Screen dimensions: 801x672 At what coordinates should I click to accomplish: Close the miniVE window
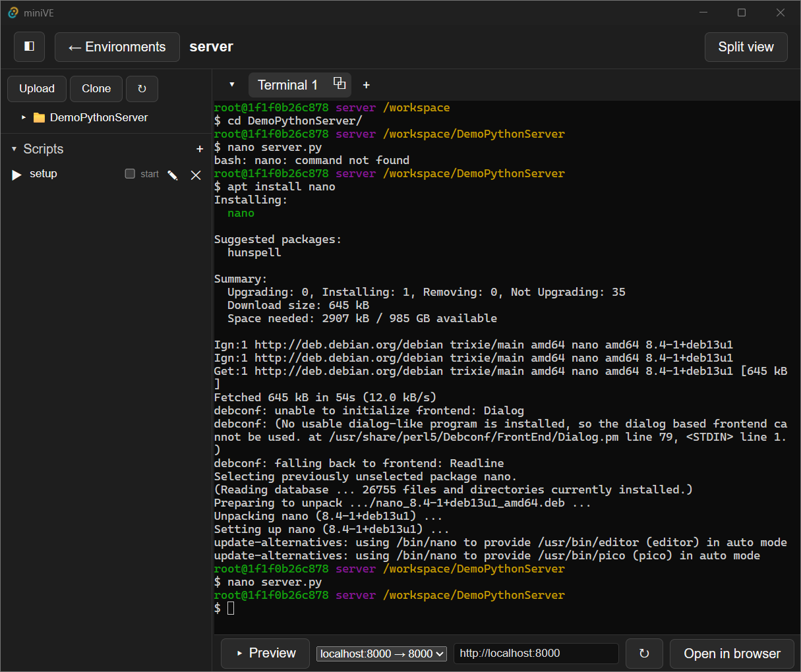click(781, 13)
